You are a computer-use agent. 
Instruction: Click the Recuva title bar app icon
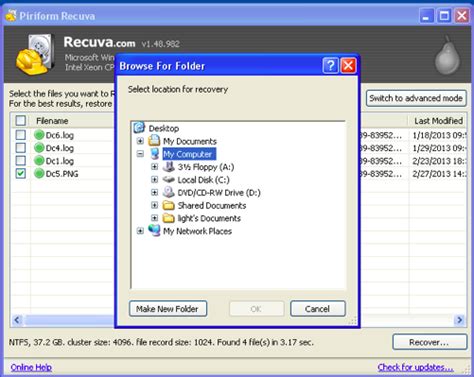[11, 15]
